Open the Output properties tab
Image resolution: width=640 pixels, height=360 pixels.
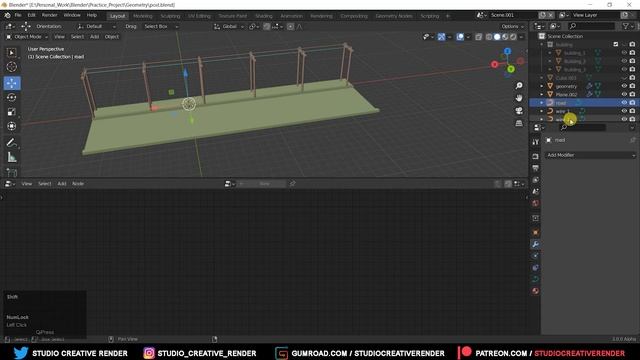click(536, 168)
